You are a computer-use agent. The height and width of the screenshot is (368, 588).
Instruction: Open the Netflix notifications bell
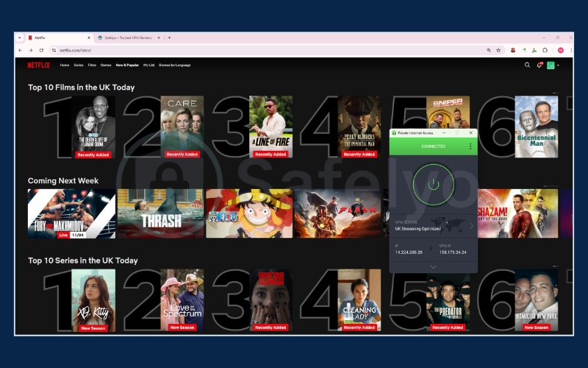click(x=539, y=66)
